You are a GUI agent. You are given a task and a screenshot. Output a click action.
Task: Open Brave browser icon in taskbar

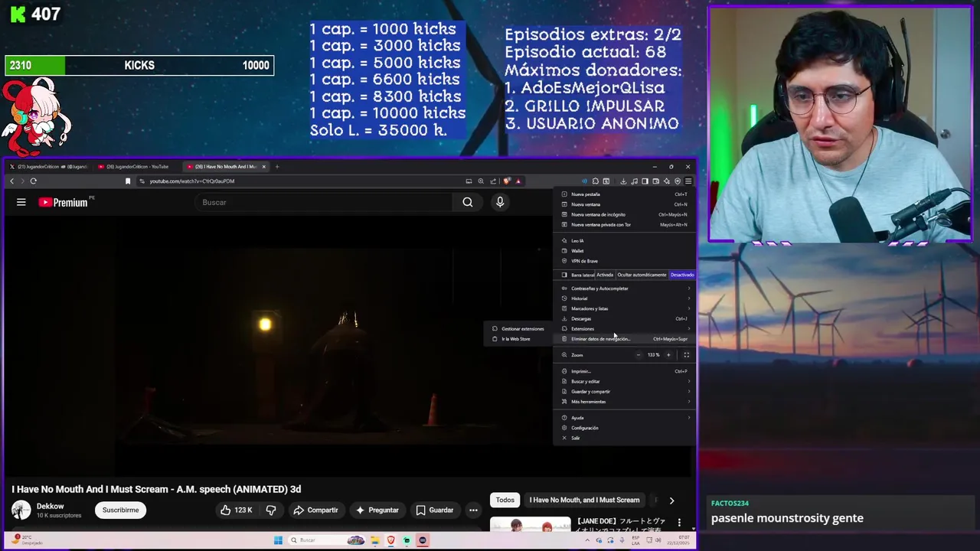390,540
